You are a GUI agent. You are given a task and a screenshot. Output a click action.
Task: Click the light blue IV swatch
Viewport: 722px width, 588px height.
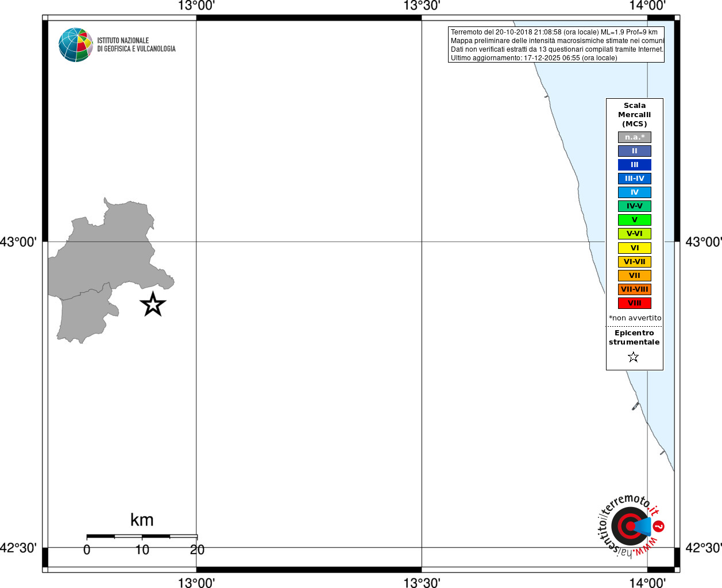pyautogui.click(x=634, y=192)
